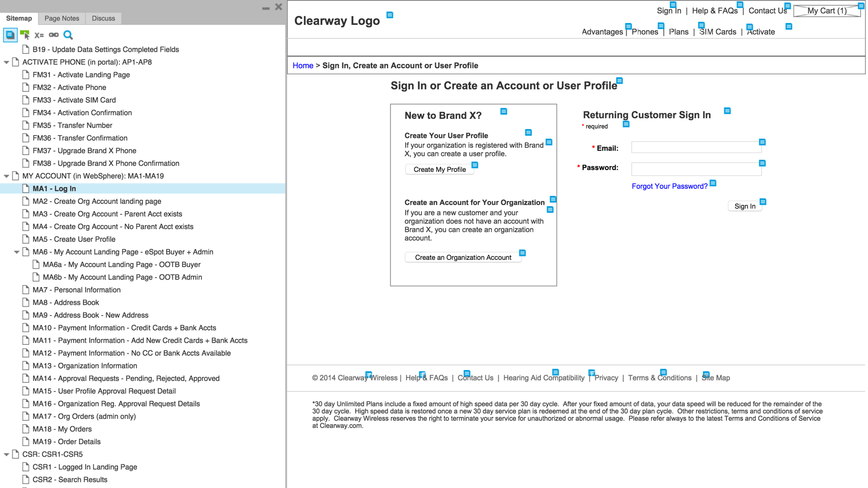Select MA19 - Order Details page
Viewport: 868px width, 488px height.
(66, 442)
